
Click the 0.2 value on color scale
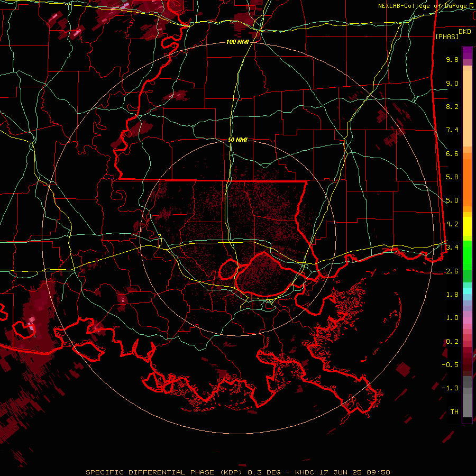coord(452,342)
